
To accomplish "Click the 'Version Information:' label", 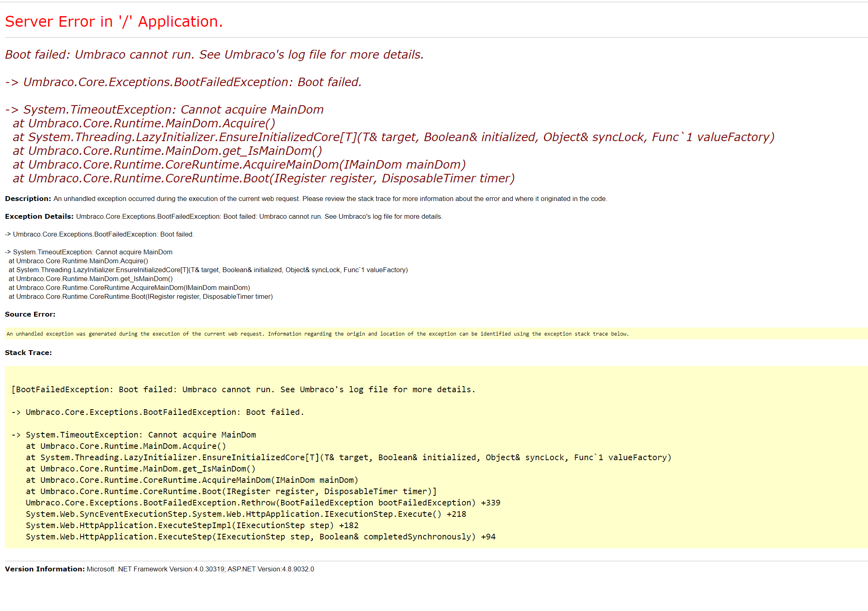I will click(45, 569).
